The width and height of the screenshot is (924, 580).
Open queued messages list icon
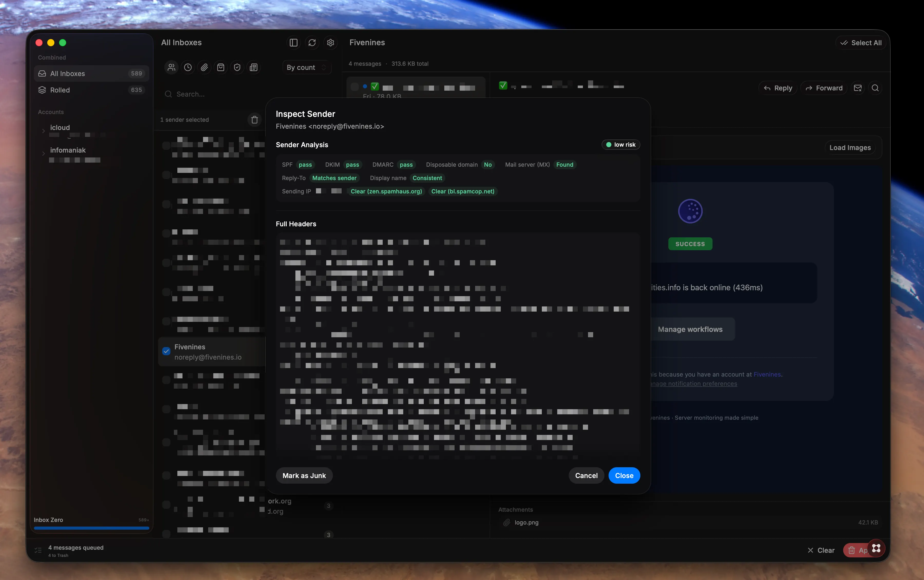[x=38, y=550]
